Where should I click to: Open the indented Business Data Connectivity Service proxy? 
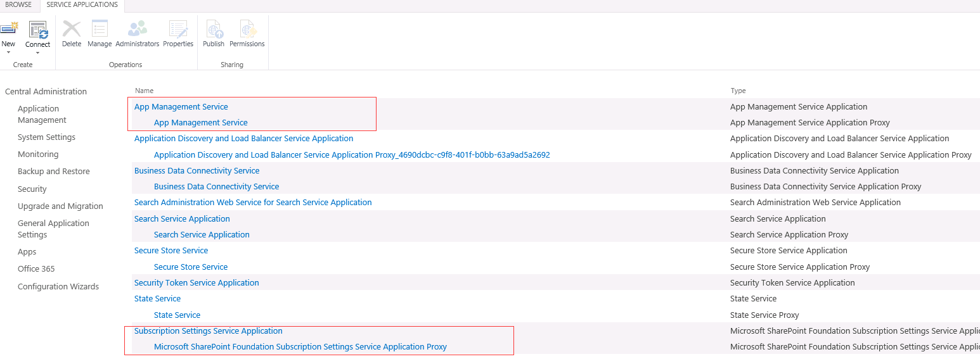coord(217,186)
